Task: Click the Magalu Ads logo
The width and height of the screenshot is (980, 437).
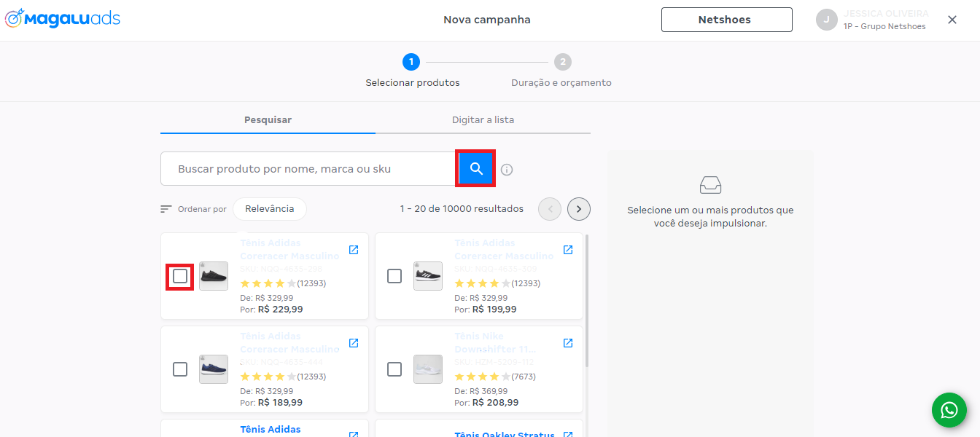Action: click(63, 18)
